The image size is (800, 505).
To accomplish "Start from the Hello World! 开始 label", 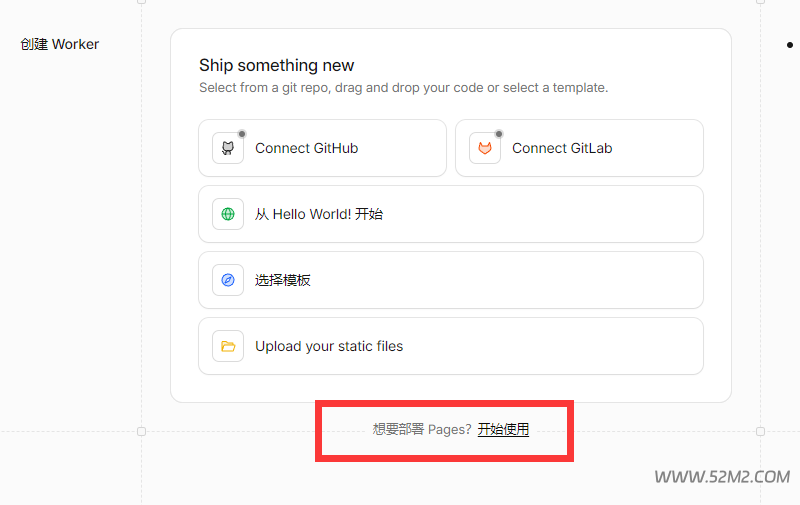I will coord(319,214).
